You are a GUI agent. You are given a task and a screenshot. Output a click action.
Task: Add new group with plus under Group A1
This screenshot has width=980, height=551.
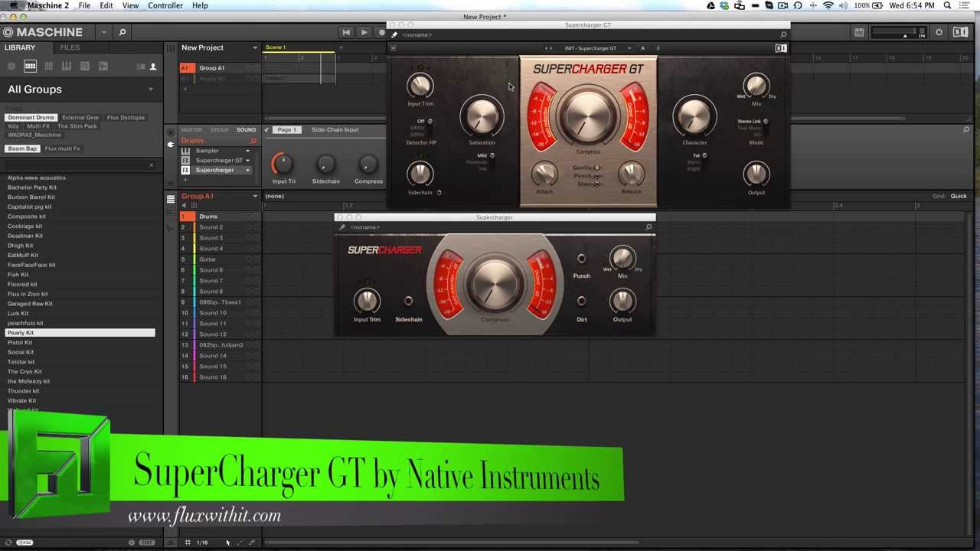[185, 89]
